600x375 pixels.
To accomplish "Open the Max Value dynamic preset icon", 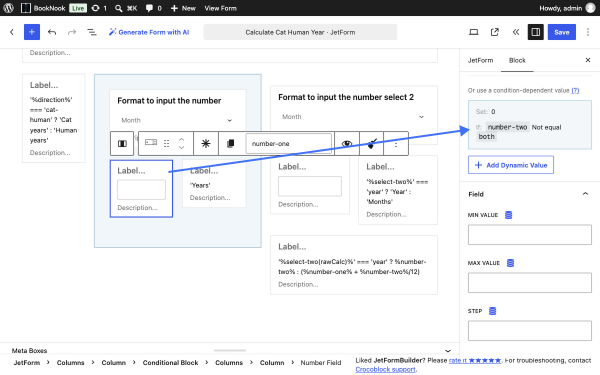I will (510, 263).
